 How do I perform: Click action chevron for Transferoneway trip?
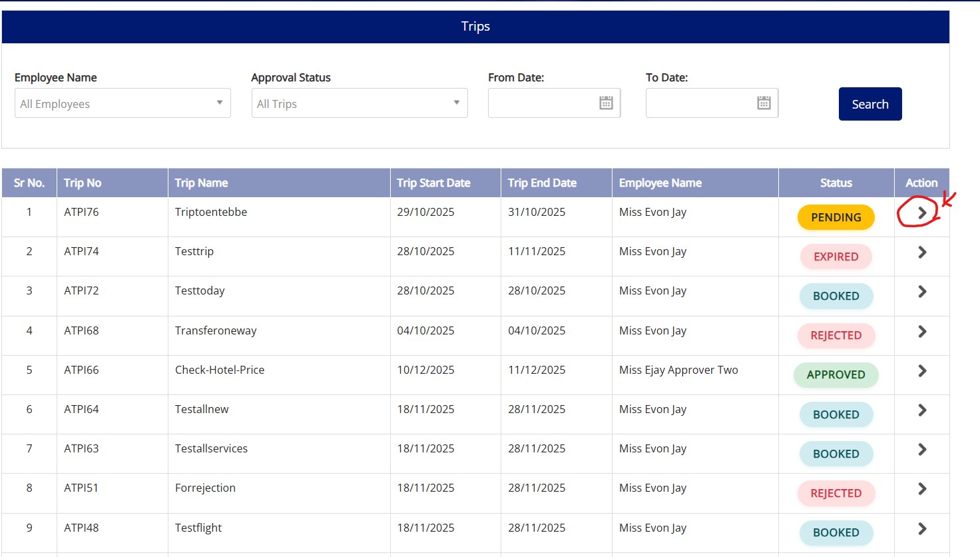coord(922,331)
